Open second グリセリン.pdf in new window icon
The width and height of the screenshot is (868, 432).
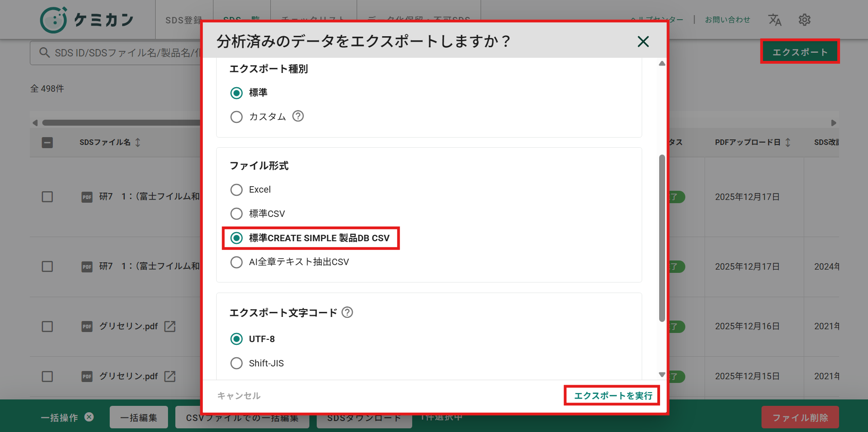pyautogui.click(x=170, y=376)
